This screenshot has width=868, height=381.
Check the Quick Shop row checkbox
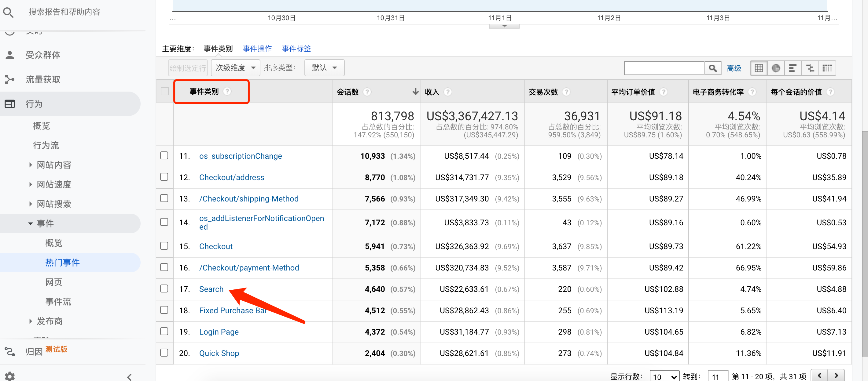(x=164, y=353)
